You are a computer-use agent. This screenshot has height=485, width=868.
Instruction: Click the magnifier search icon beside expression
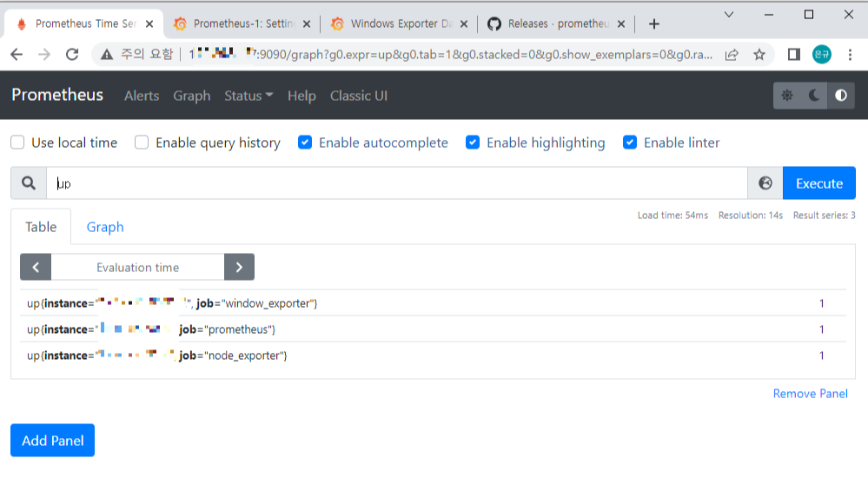click(x=29, y=183)
